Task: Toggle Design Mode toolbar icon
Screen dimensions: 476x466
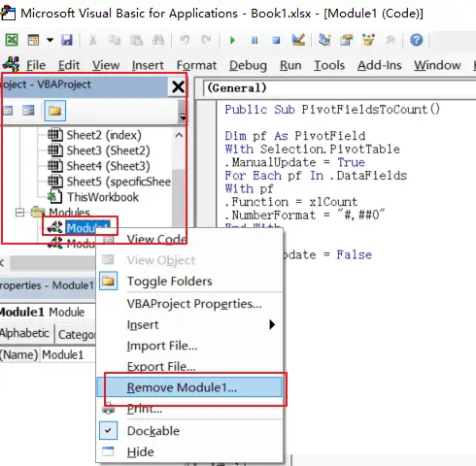Action: click(x=298, y=40)
